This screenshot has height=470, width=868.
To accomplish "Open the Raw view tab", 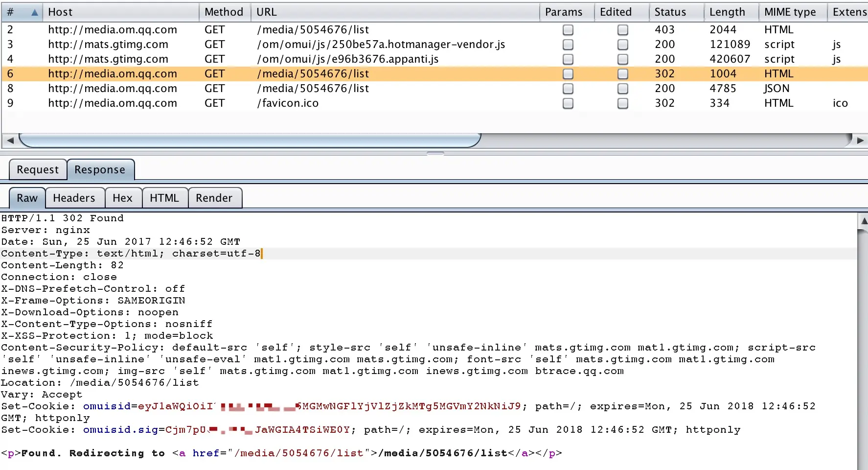I will click(x=27, y=198).
